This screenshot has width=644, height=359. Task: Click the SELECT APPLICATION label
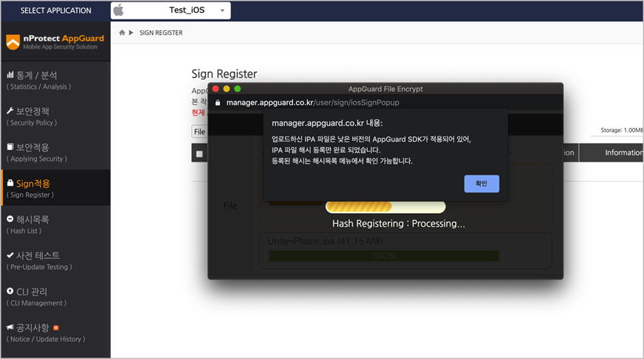click(56, 11)
